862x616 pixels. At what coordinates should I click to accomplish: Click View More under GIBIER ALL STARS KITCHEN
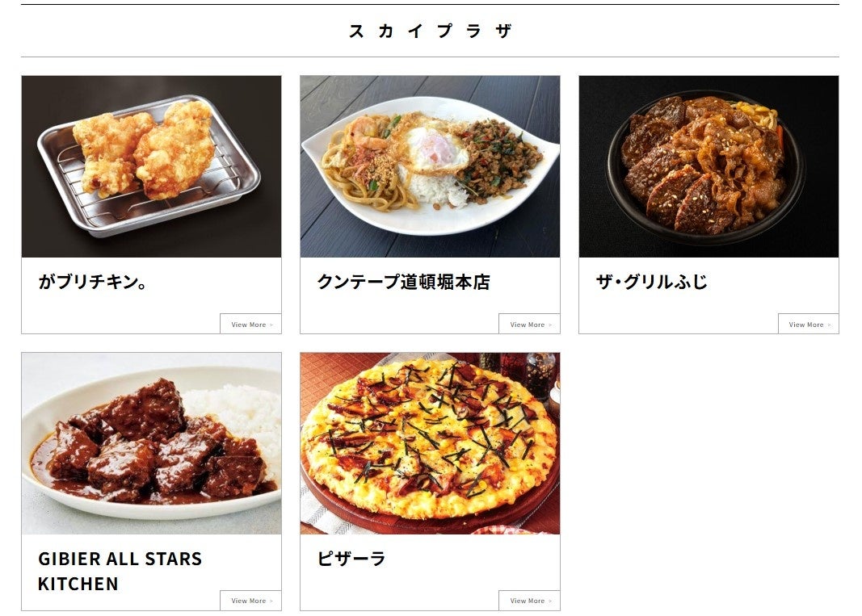point(250,601)
